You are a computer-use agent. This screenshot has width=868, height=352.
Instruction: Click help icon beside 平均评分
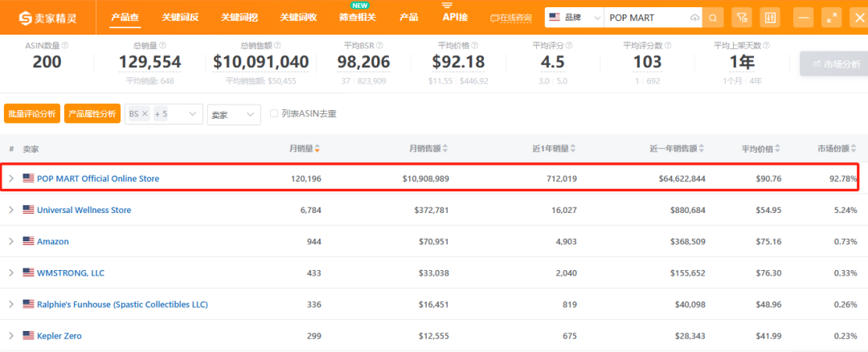click(x=569, y=45)
